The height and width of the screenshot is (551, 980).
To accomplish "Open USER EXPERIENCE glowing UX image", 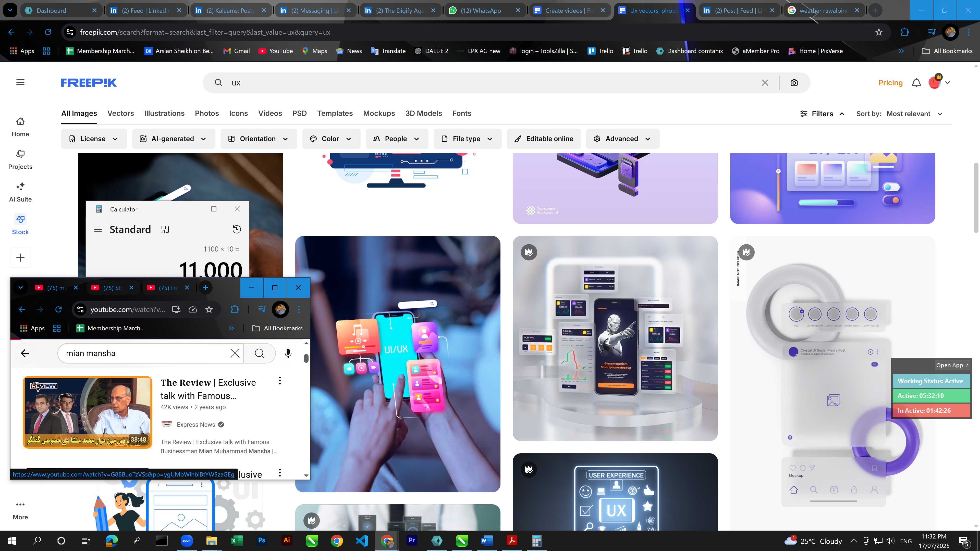I will [x=615, y=492].
